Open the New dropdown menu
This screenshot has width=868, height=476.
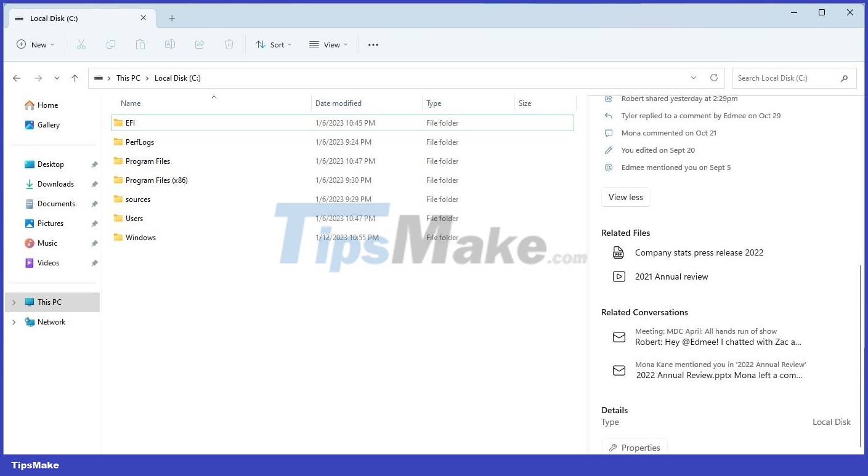[x=35, y=44]
